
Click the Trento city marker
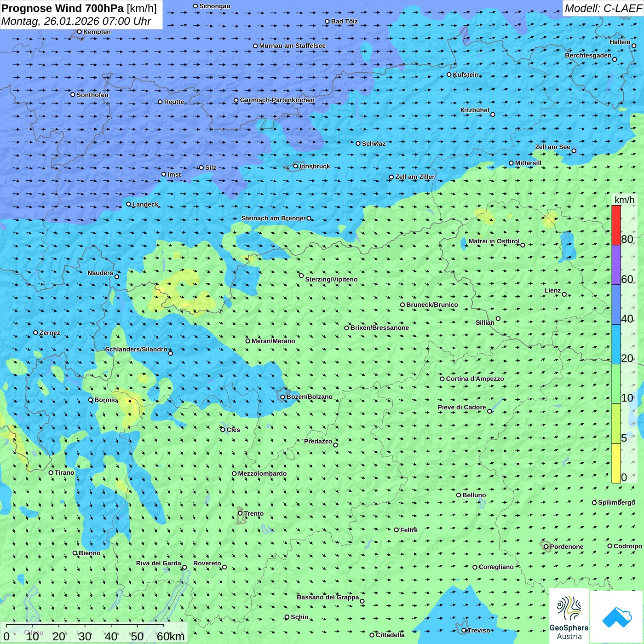tap(240, 513)
